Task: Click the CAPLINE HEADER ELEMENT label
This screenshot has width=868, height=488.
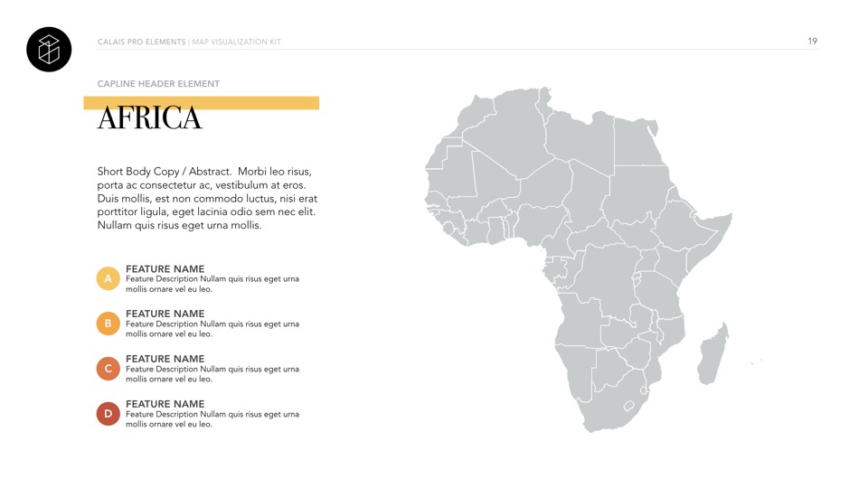Action: (x=158, y=84)
